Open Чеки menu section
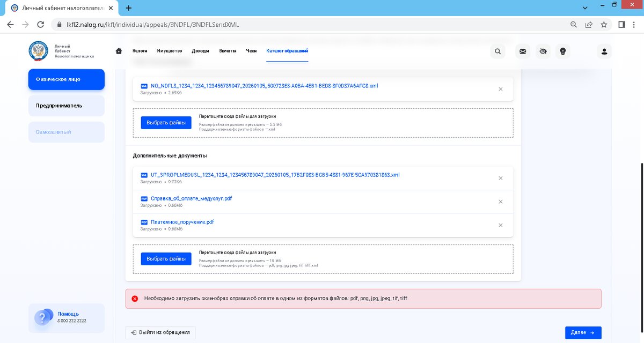 (x=251, y=51)
